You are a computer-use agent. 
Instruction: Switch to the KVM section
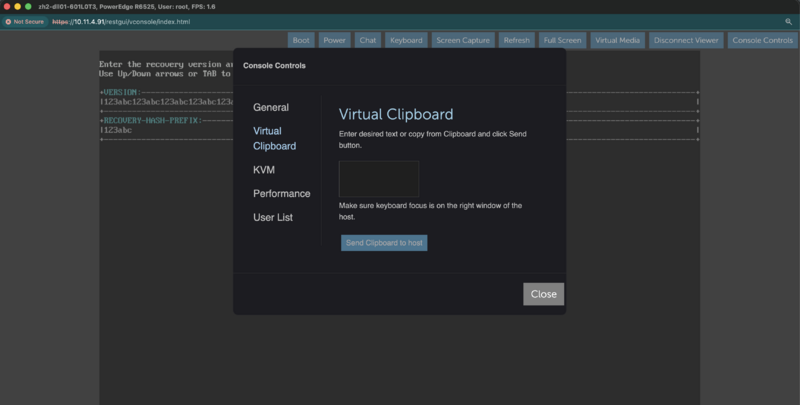click(x=264, y=170)
